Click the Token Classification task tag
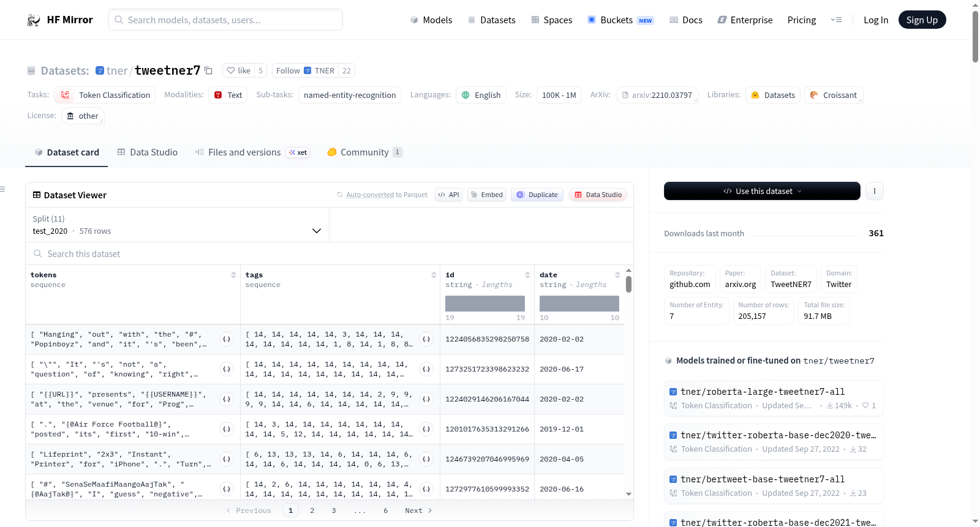The image size is (980, 527). pyautogui.click(x=105, y=95)
